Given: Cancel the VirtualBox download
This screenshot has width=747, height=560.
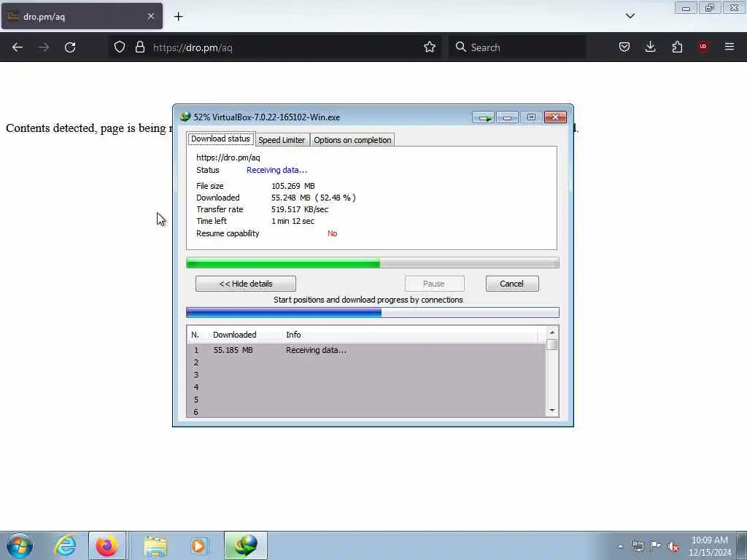Looking at the screenshot, I should point(512,284).
